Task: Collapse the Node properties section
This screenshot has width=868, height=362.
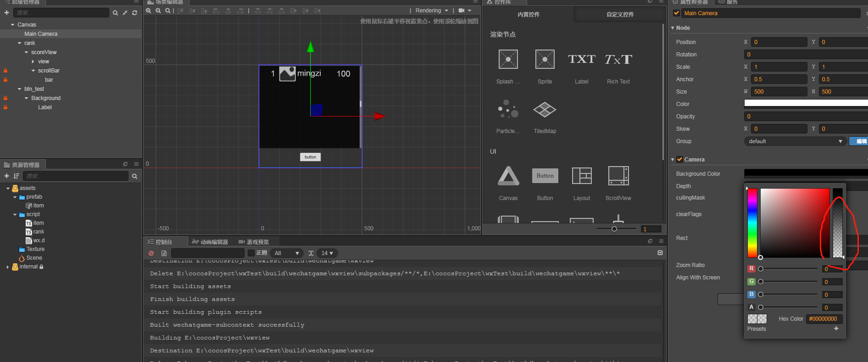Action: point(673,28)
